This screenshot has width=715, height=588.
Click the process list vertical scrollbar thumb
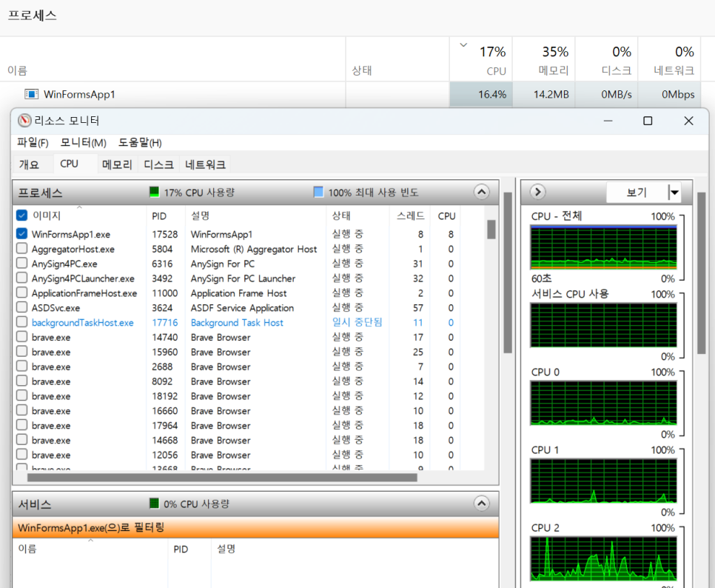(x=491, y=230)
